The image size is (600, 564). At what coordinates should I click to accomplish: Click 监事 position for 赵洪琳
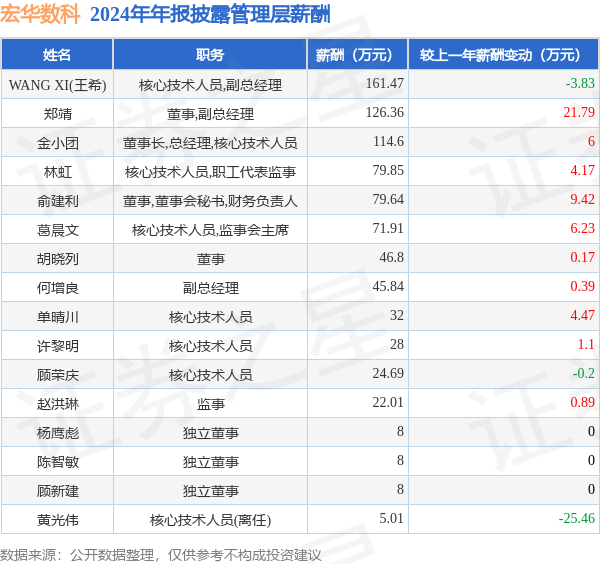point(210,404)
